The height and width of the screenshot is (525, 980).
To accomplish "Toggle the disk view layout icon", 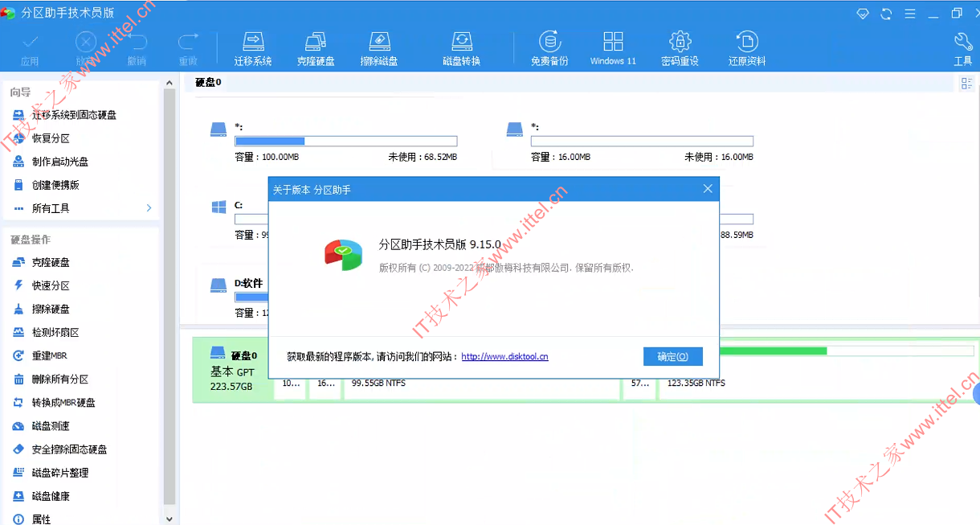I will 966,84.
